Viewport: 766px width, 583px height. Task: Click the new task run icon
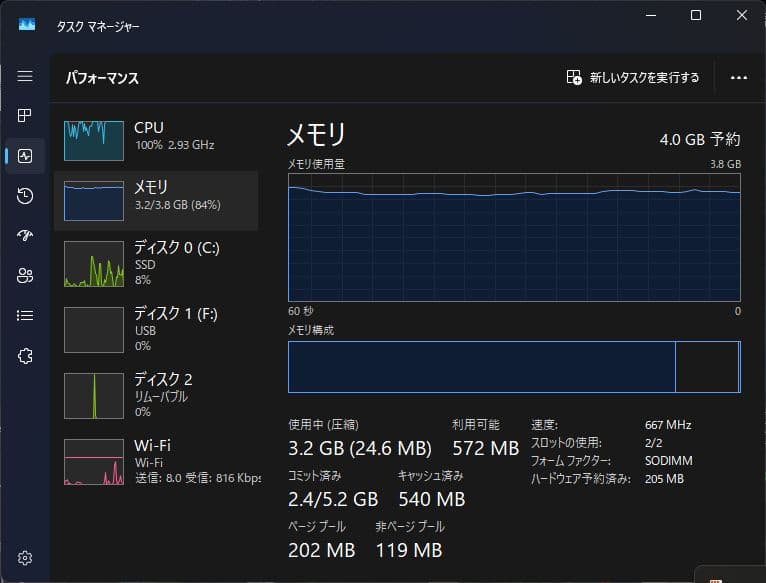pyautogui.click(x=574, y=77)
